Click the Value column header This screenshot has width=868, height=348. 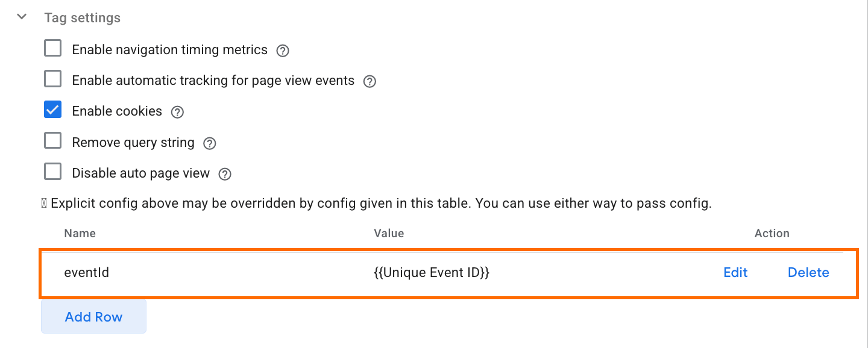389,233
